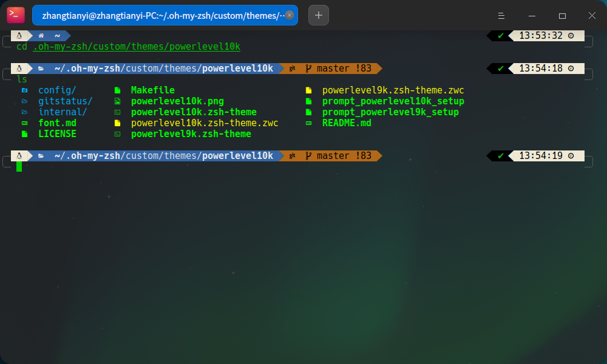The width and height of the screenshot is (607, 364).
Task: Open the terminal hamburger menu
Action: point(501,15)
